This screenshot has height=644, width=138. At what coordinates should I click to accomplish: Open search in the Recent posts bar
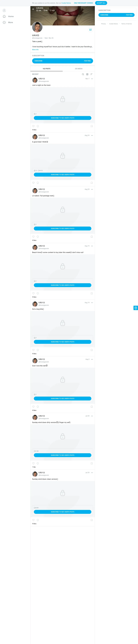pos(83,74)
